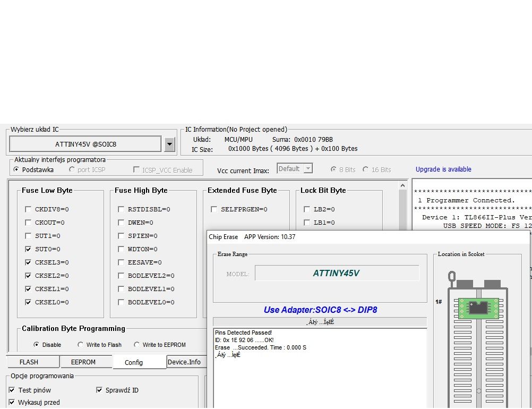Choose the Podstawka programmer interface
The width and height of the screenshot is (532, 409).
[x=17, y=170]
